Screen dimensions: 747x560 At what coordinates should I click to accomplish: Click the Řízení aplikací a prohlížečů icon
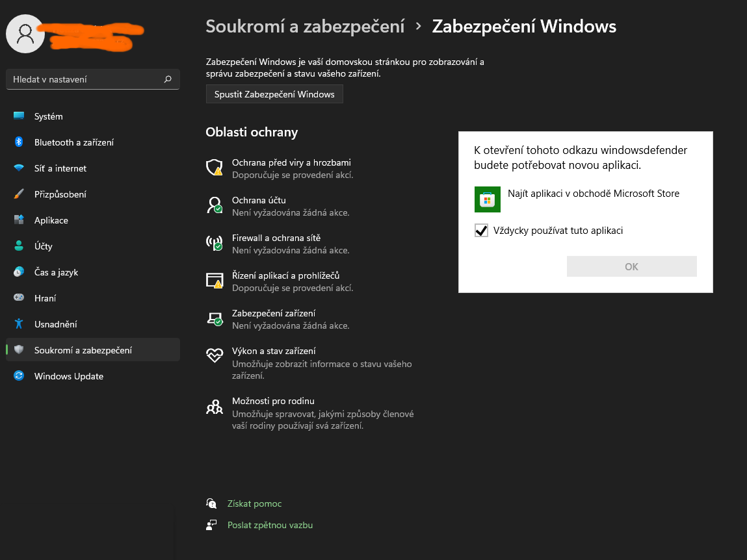pos(214,281)
